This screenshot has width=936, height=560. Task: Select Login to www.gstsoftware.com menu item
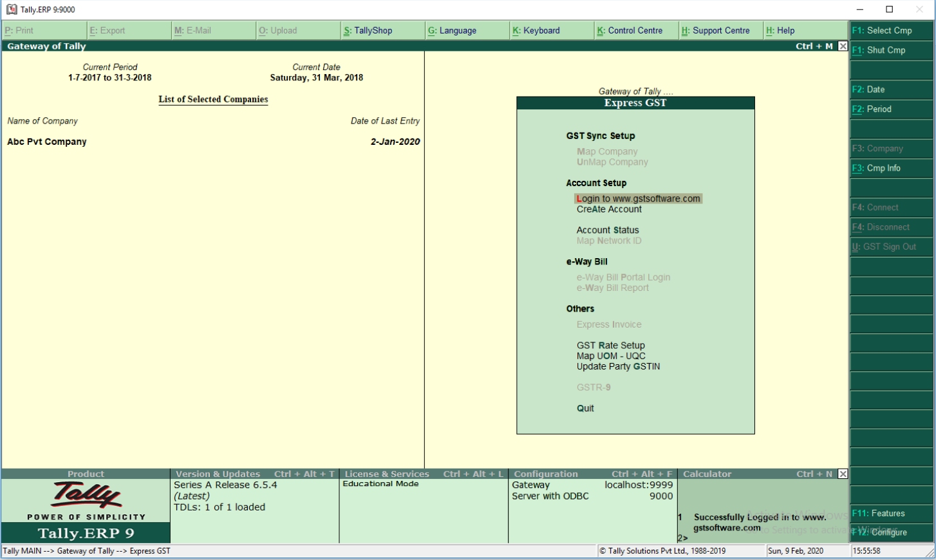pos(638,199)
